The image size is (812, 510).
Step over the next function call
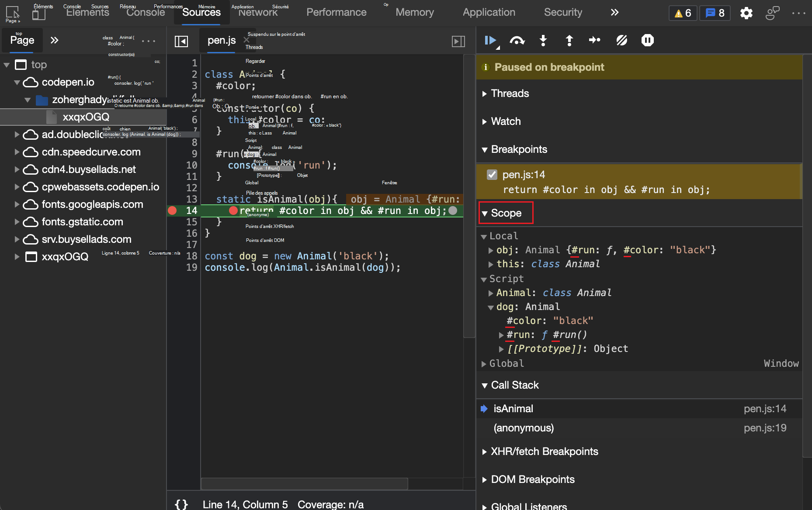click(517, 40)
